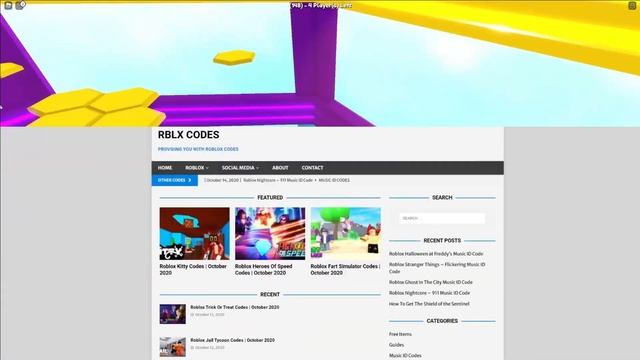Open Roblox Stranger Things Flickering Music ID Code
The height and width of the screenshot is (360, 640).
pos(437,268)
